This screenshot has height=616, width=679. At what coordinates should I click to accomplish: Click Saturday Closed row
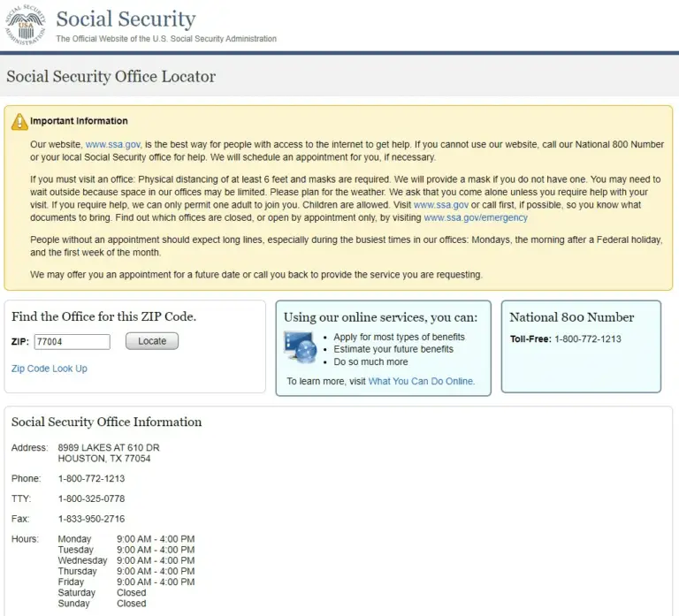point(103,593)
